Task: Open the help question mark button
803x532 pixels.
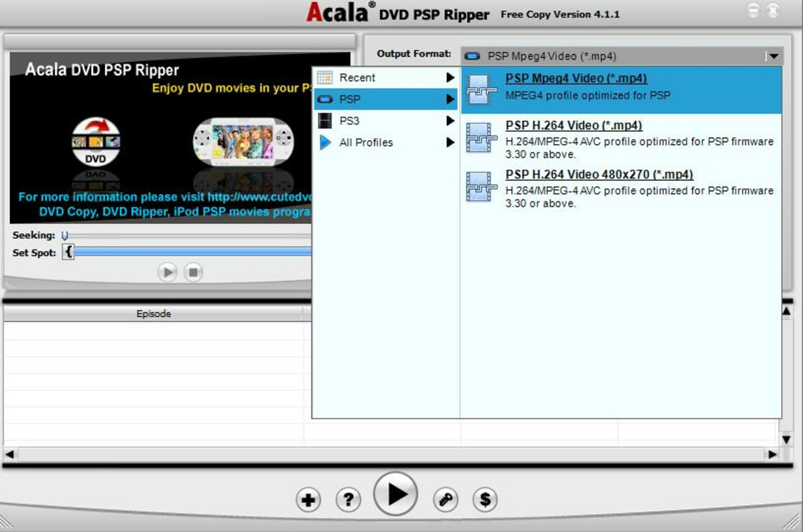Action: [348, 499]
